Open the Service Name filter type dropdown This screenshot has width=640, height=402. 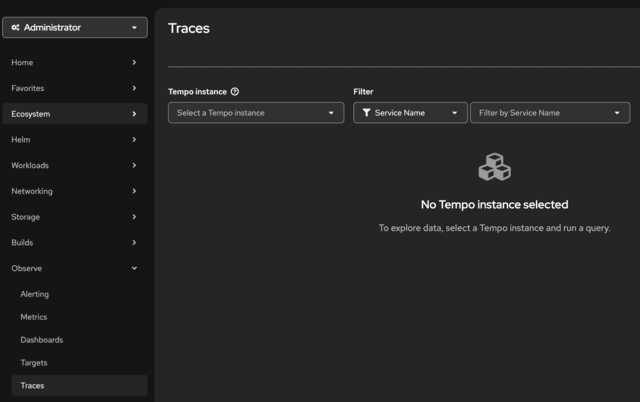(410, 113)
